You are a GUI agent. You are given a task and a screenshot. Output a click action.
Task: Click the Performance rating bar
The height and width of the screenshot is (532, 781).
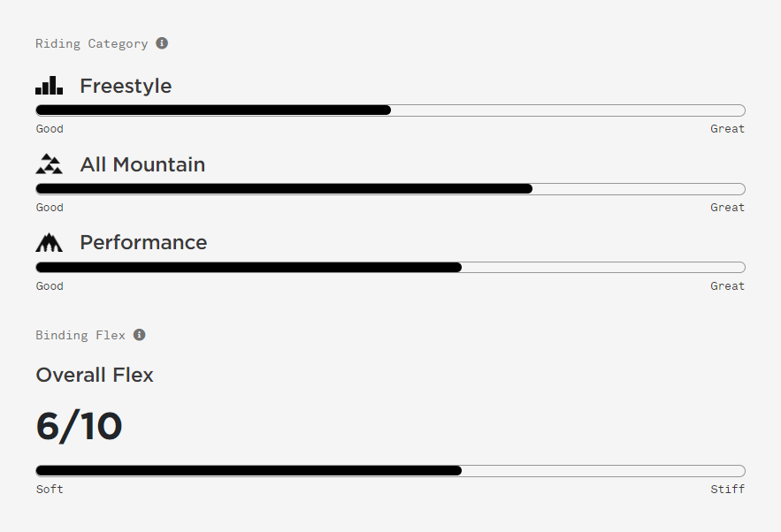coord(391,268)
